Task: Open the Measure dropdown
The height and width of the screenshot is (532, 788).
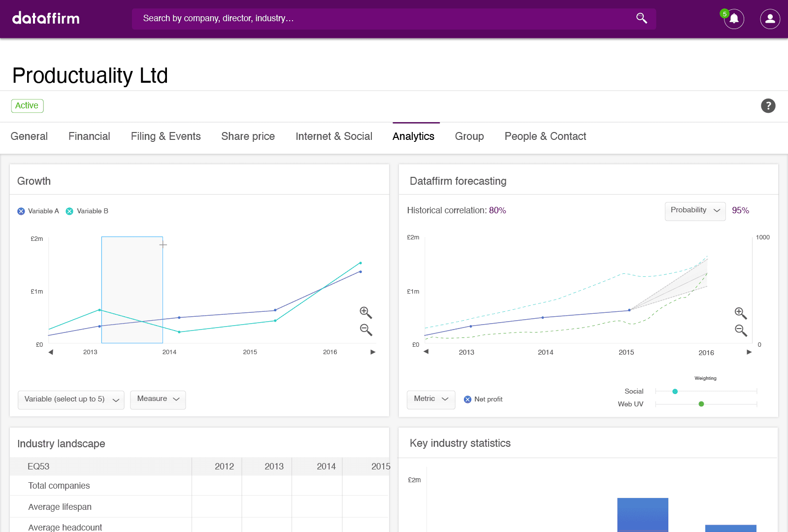Action: 158,399
